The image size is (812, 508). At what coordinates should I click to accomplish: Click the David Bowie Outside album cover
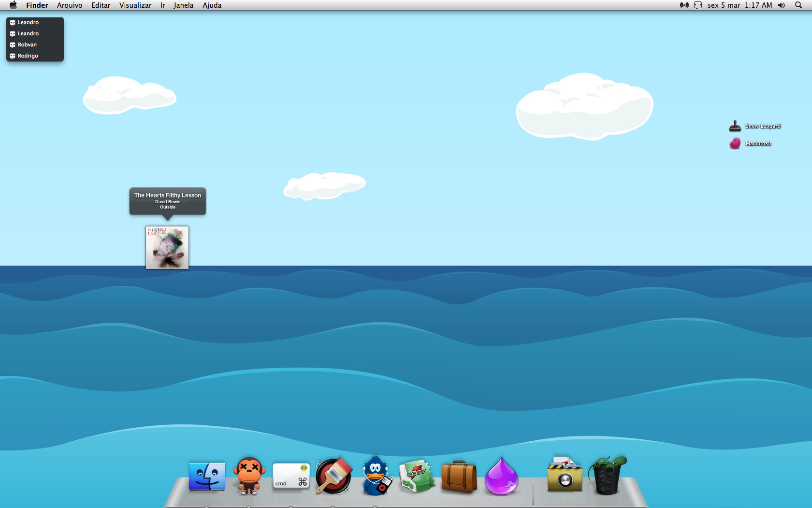[167, 247]
